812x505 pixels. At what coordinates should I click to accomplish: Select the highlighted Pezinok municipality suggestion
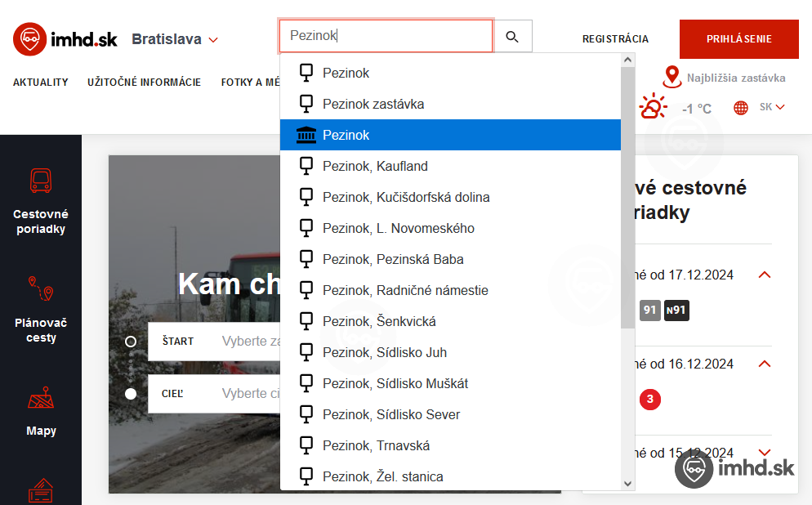(x=450, y=135)
